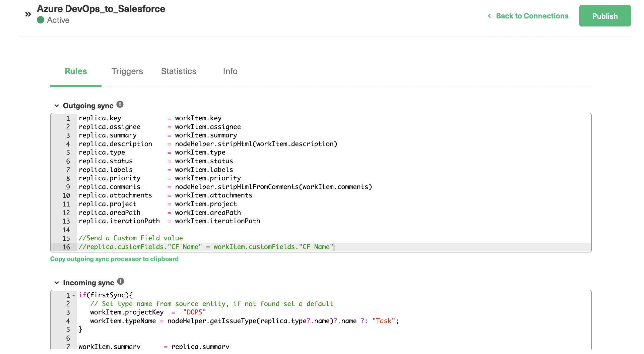The width and height of the screenshot is (644, 354).
Task: Click line number 14 in outgoing editor gutter
Action: pos(66,230)
